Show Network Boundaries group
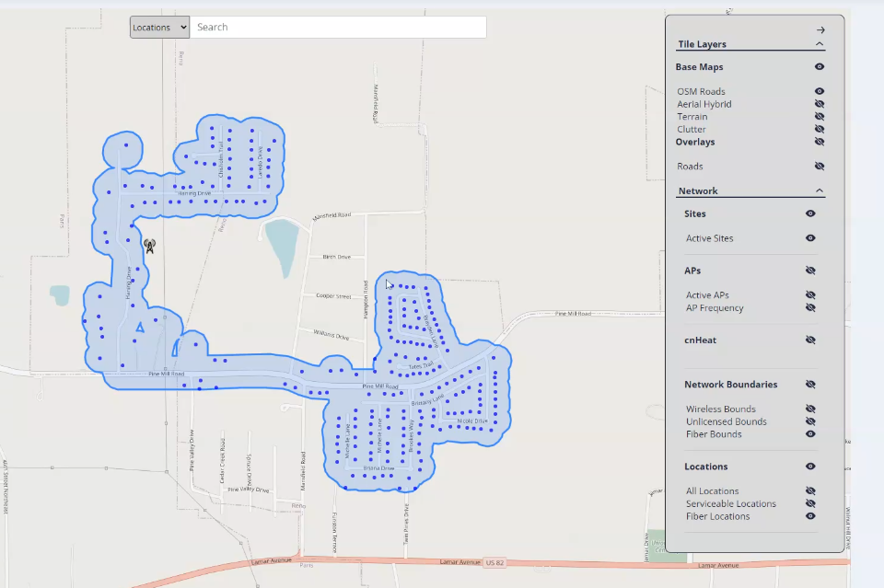 point(810,384)
